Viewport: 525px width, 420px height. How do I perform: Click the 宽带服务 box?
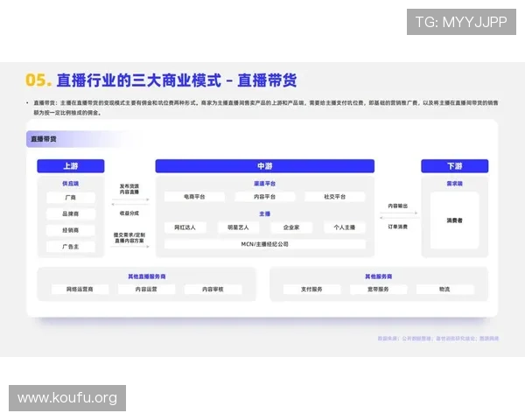point(378,289)
